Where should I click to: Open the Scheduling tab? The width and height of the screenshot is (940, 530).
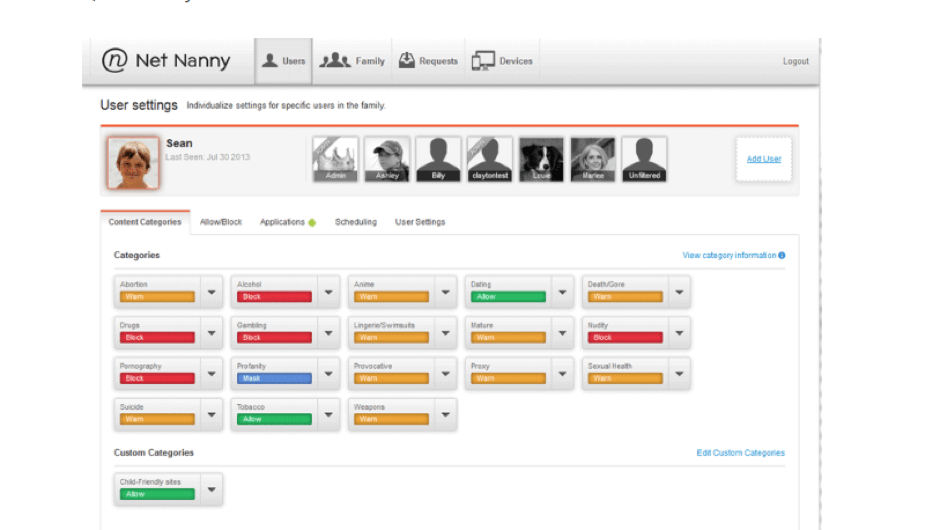[355, 222]
